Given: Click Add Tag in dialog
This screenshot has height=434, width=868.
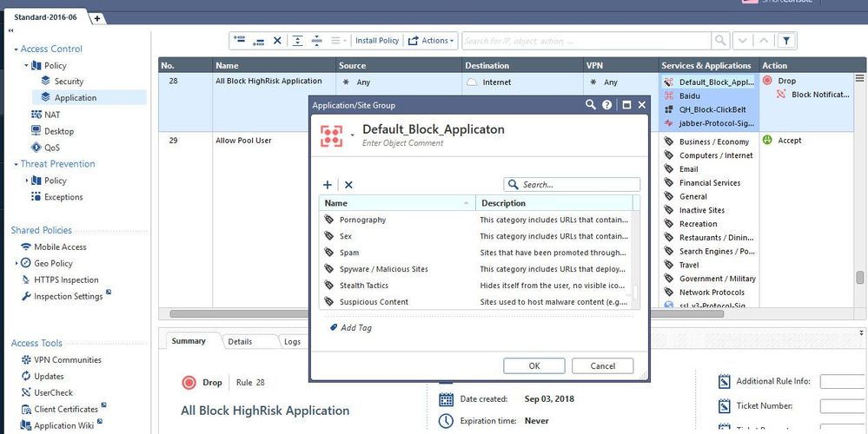Looking at the screenshot, I should 351,328.
